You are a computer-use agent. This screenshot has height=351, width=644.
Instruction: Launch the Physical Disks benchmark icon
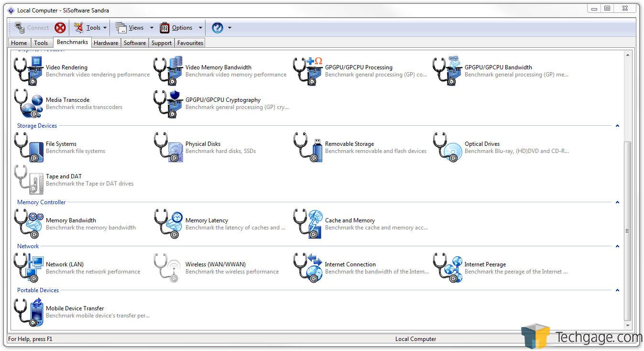168,147
